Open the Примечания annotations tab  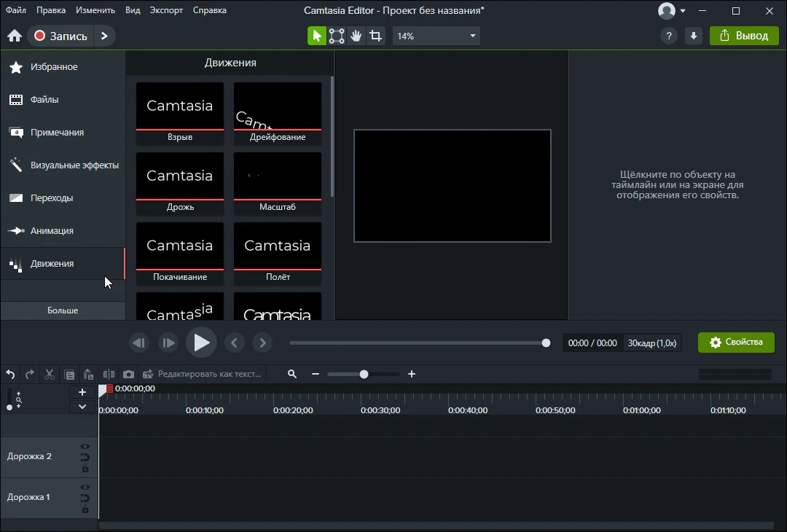coord(63,132)
